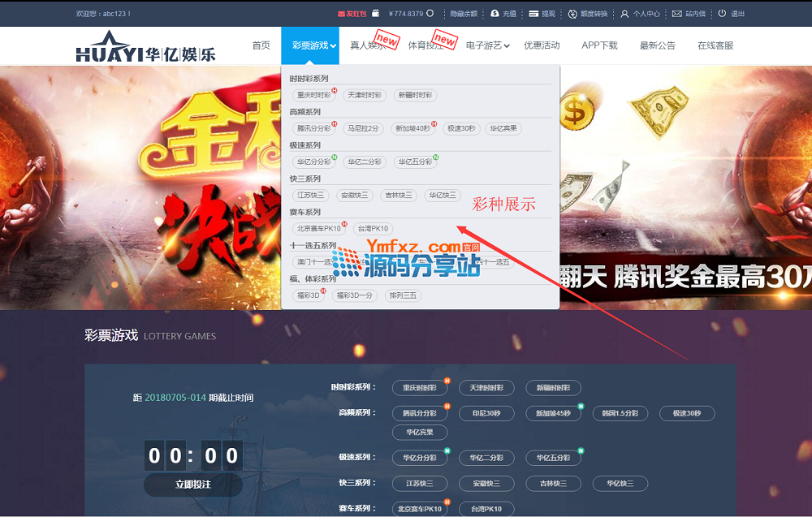Viewport: 812px width, 517px height.
Task: Open the 优惠活动 nav item
Action: 542,45
